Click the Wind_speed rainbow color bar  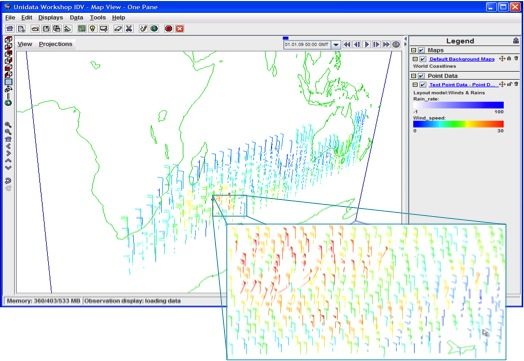tap(458, 124)
